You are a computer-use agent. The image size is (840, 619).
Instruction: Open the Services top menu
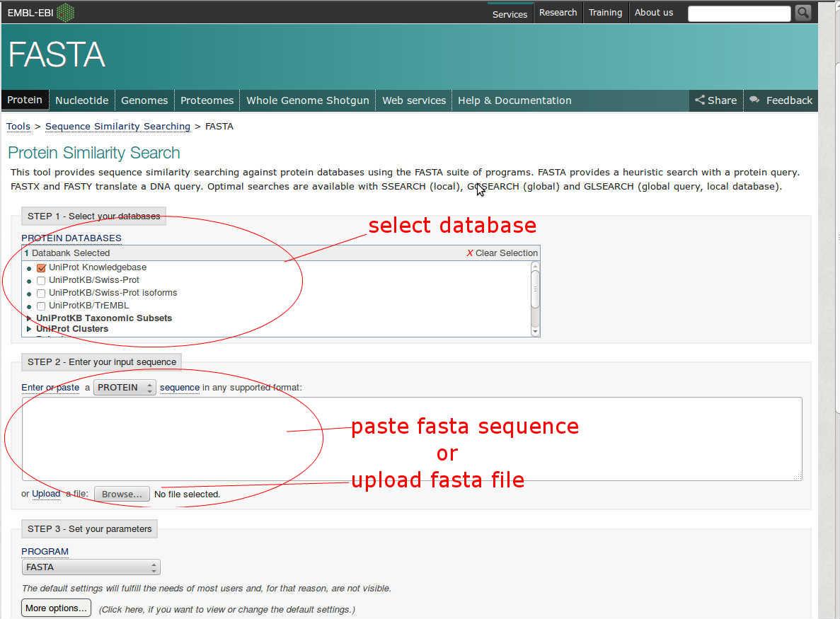(x=510, y=14)
